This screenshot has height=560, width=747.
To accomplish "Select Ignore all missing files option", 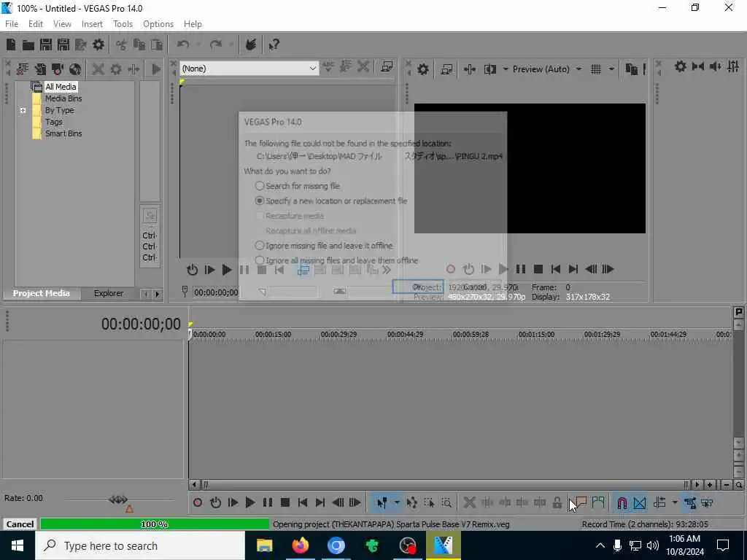I will point(260,260).
